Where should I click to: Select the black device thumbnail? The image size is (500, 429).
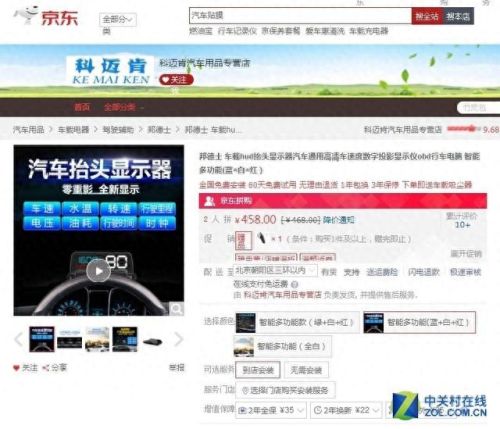click(x=152, y=341)
